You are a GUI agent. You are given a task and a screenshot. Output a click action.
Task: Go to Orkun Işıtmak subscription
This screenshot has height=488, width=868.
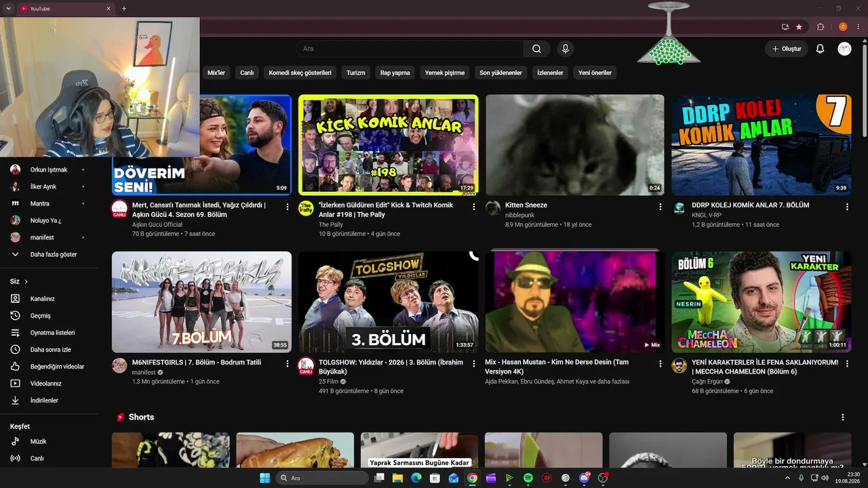(x=47, y=169)
